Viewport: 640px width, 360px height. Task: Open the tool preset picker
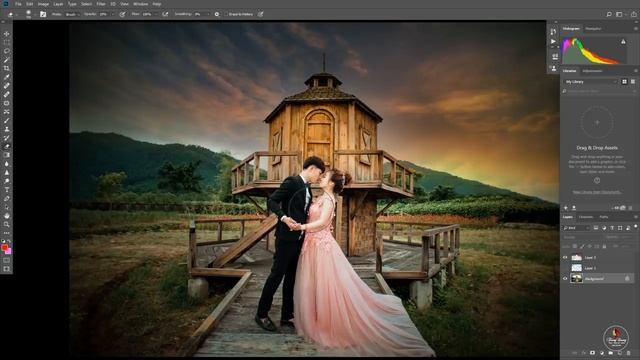pyautogui.click(x=12, y=14)
